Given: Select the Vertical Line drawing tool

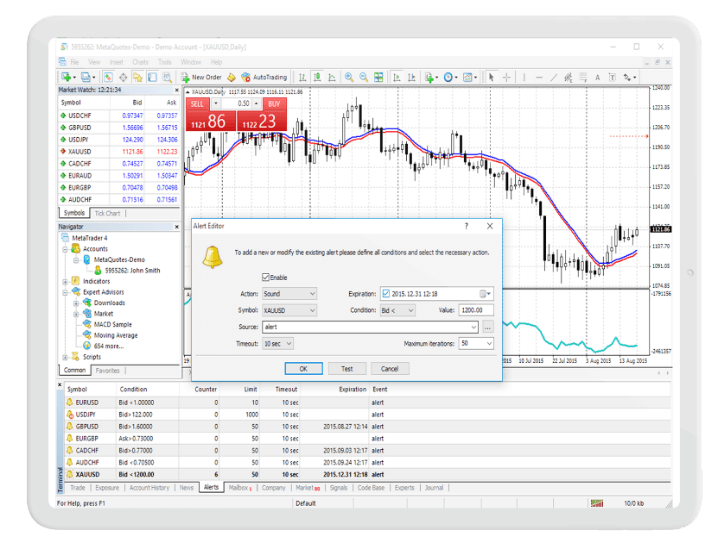Looking at the screenshot, I should tap(524, 77).
